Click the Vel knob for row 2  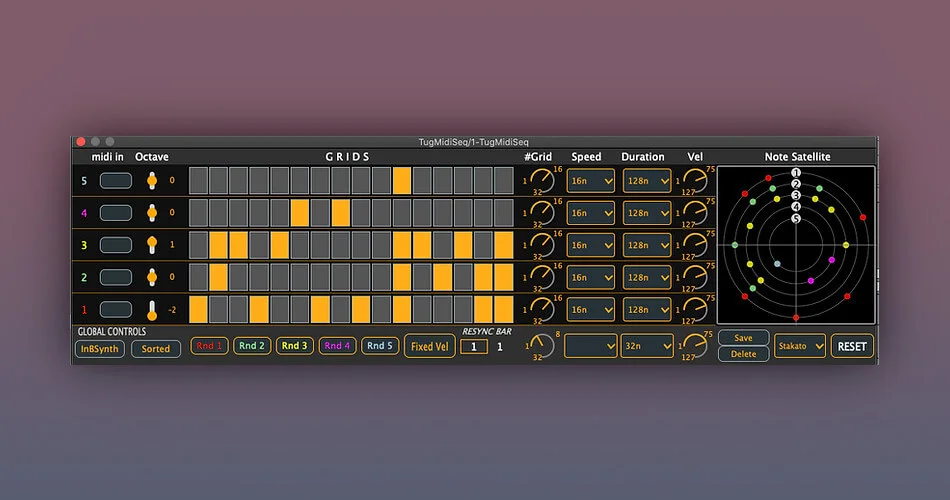(696, 277)
